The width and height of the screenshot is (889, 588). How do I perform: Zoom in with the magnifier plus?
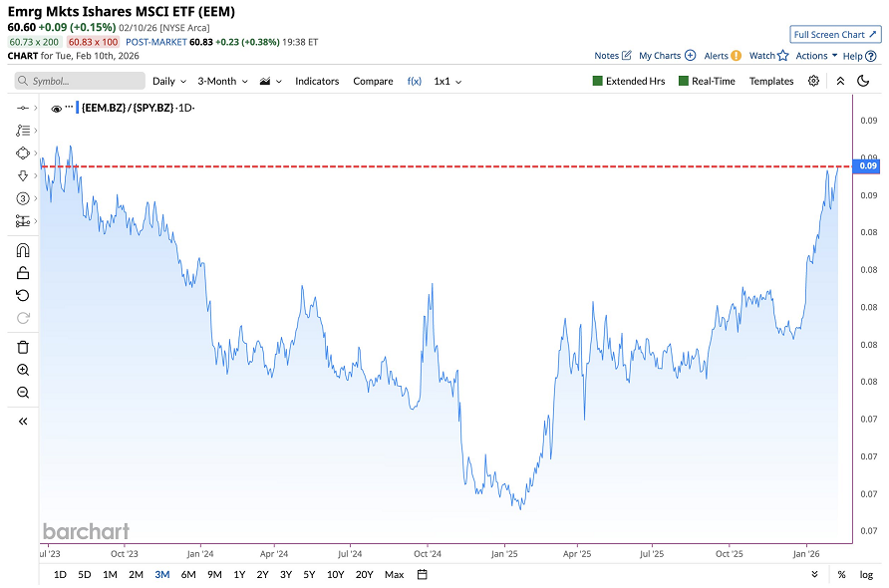[x=23, y=370]
